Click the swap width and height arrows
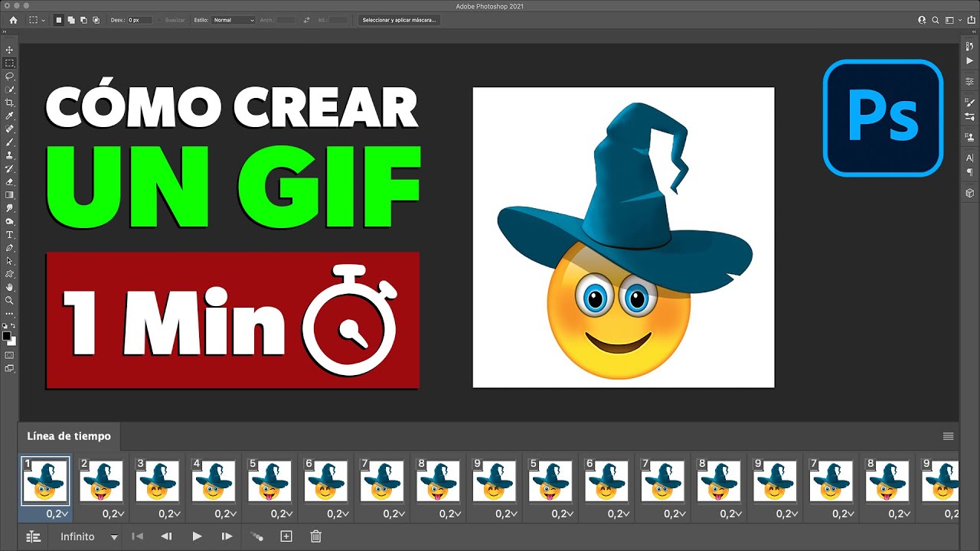Screen dimensions: 980x551 306,20
